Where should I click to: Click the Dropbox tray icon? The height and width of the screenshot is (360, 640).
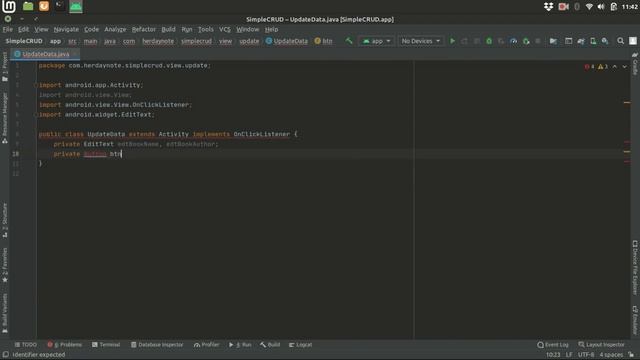(548, 7)
